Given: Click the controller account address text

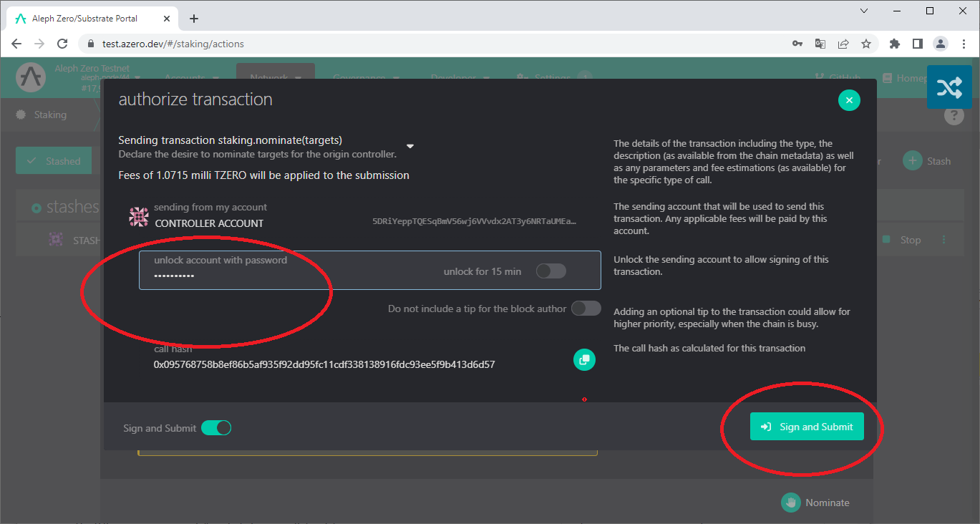Looking at the screenshot, I should [x=474, y=222].
